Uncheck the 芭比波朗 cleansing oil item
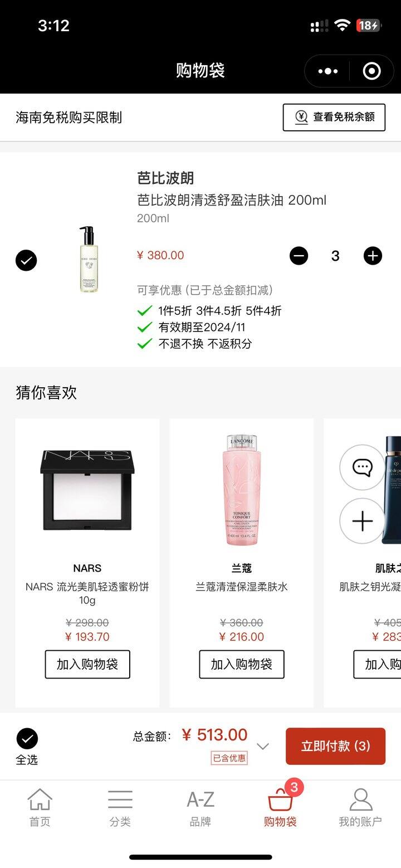The height and width of the screenshot is (868, 401). pyautogui.click(x=26, y=260)
